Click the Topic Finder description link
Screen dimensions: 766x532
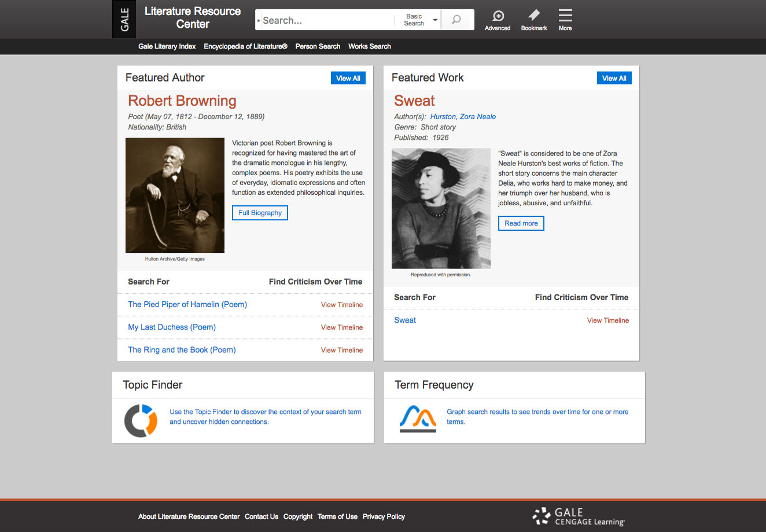[265, 416]
